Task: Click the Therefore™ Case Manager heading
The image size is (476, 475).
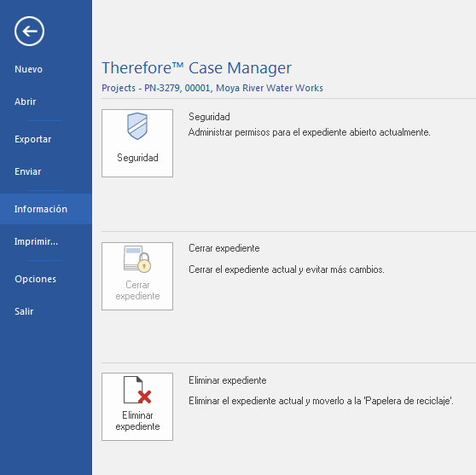Action: [x=196, y=68]
